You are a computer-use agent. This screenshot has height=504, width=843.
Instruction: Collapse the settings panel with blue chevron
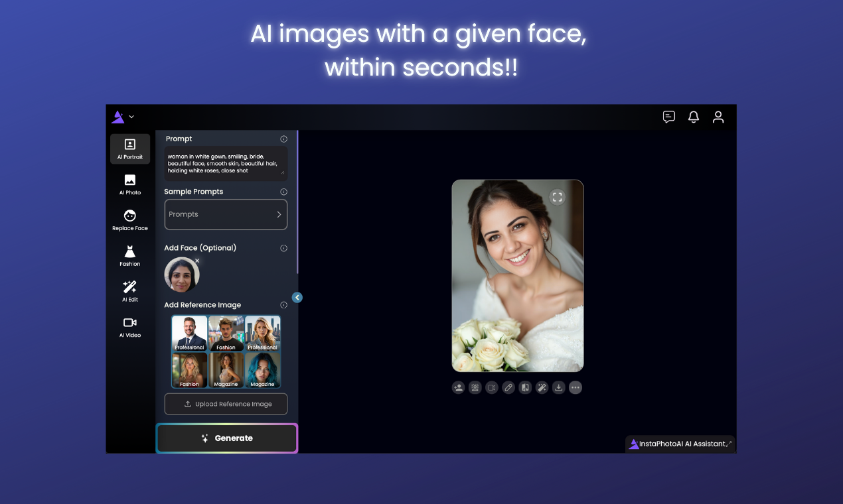click(297, 297)
